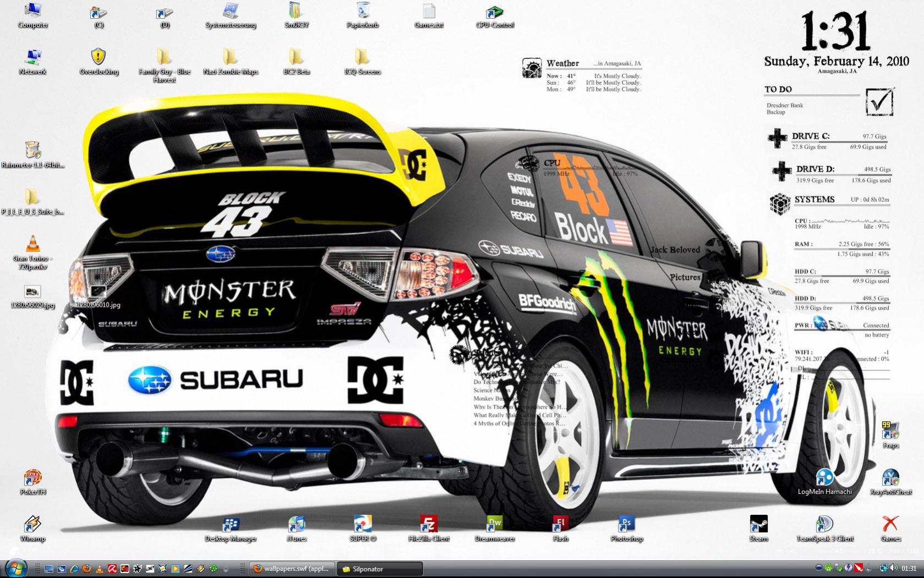Click Switch between windows in Quick Launch

click(x=62, y=569)
